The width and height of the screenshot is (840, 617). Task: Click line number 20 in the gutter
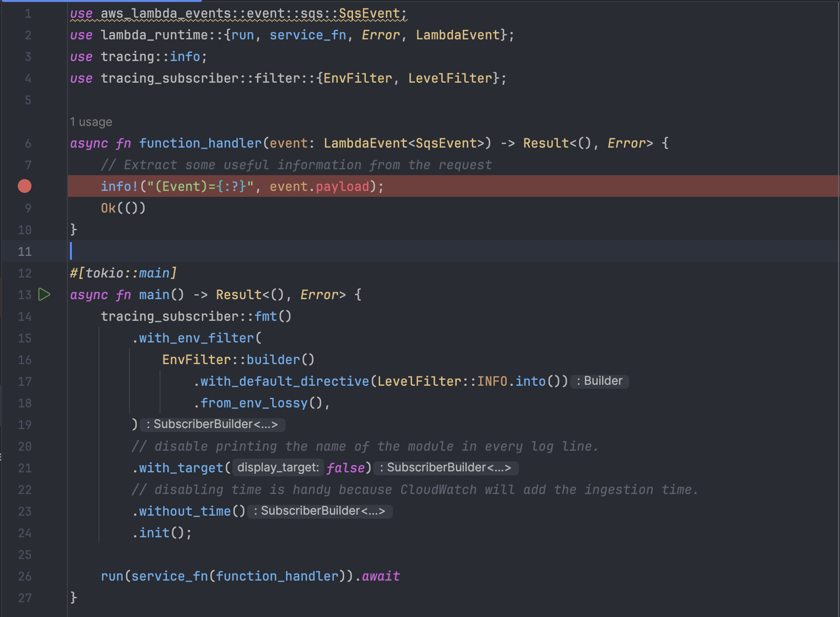(25, 446)
